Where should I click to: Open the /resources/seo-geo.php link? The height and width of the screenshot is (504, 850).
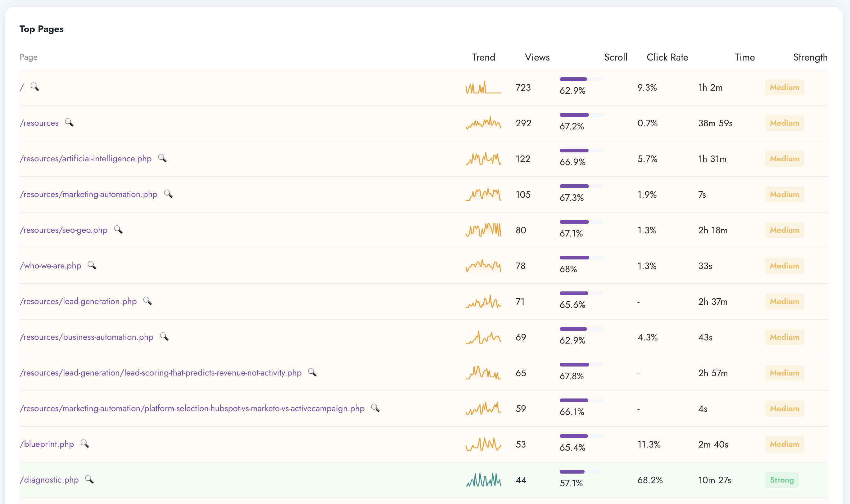coord(64,230)
